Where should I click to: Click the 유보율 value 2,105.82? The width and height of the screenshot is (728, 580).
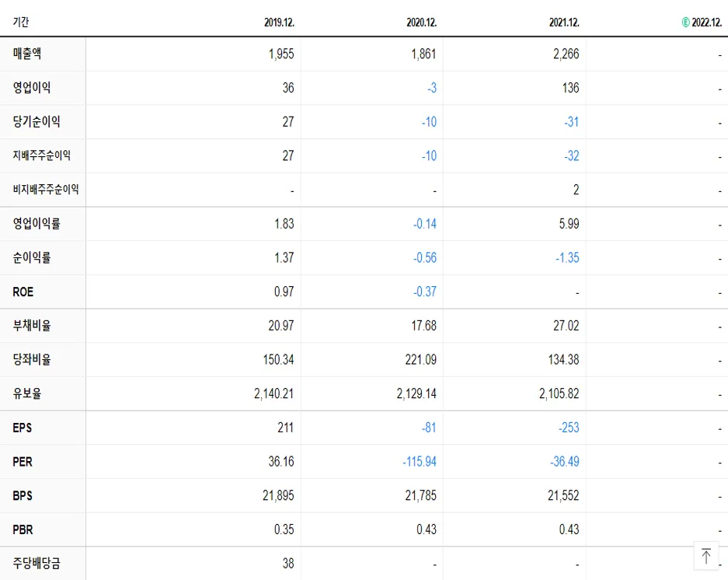tap(559, 393)
